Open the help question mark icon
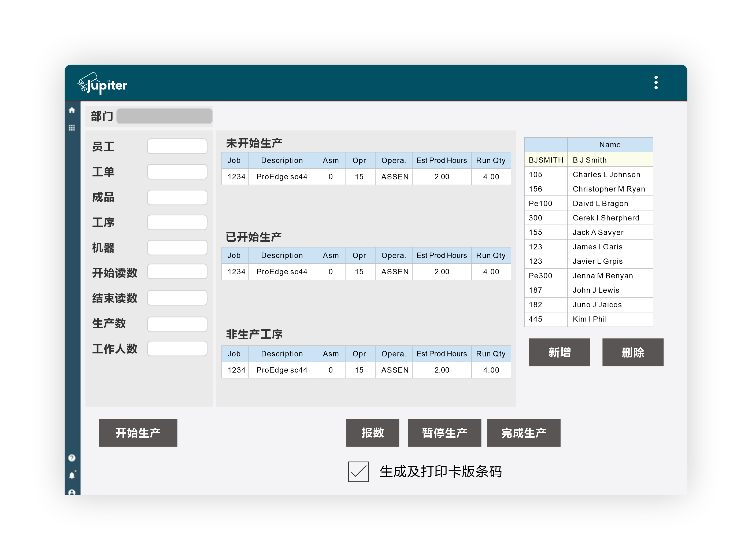This screenshot has width=752, height=560. pos(72,458)
